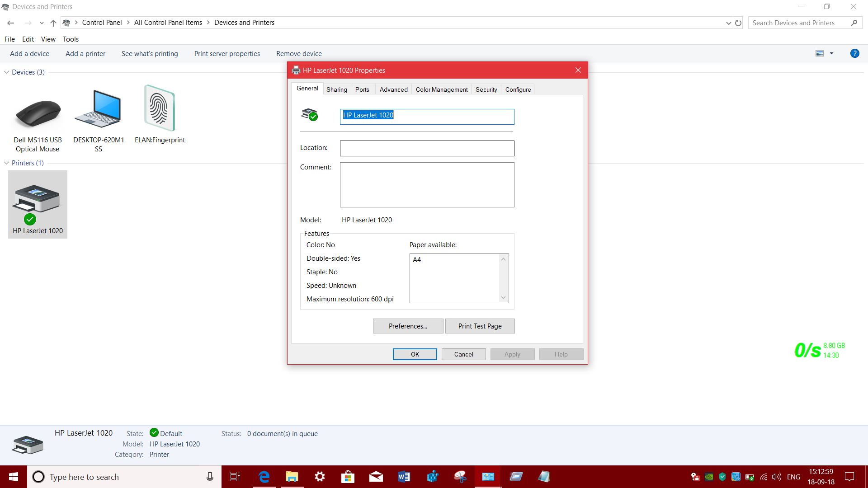Image resolution: width=868 pixels, height=488 pixels.
Task: Select the DESKTOP-620M1SS computer icon
Action: tap(99, 111)
